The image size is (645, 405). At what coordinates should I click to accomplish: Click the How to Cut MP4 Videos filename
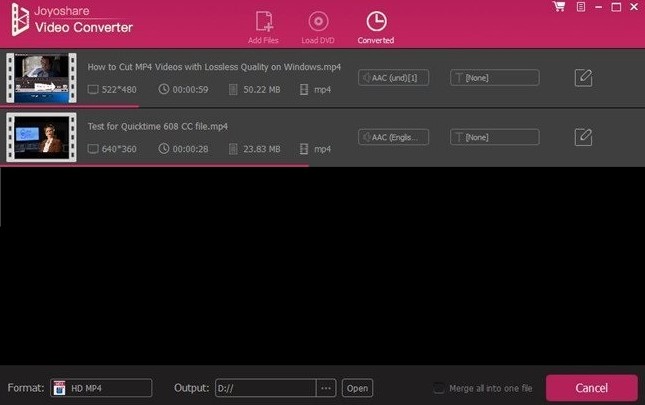(x=214, y=67)
